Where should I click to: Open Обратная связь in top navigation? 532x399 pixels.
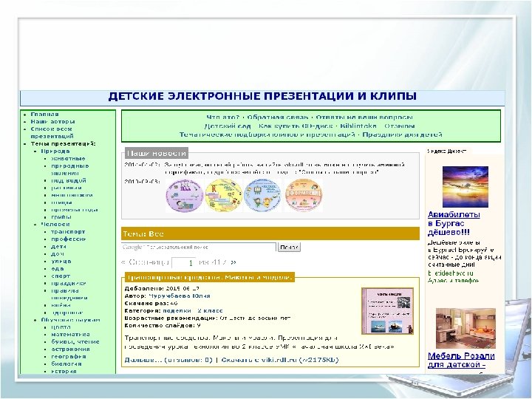(278, 117)
